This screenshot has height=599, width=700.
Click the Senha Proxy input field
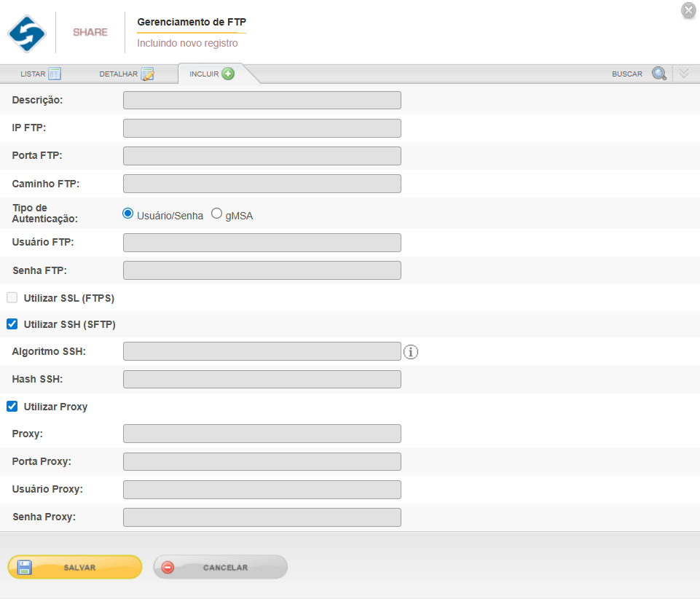pyautogui.click(x=261, y=517)
